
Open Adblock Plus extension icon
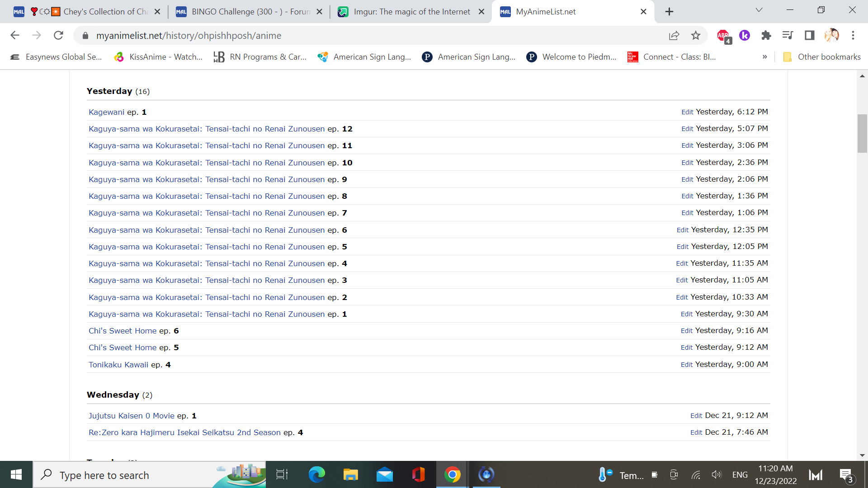click(x=724, y=36)
